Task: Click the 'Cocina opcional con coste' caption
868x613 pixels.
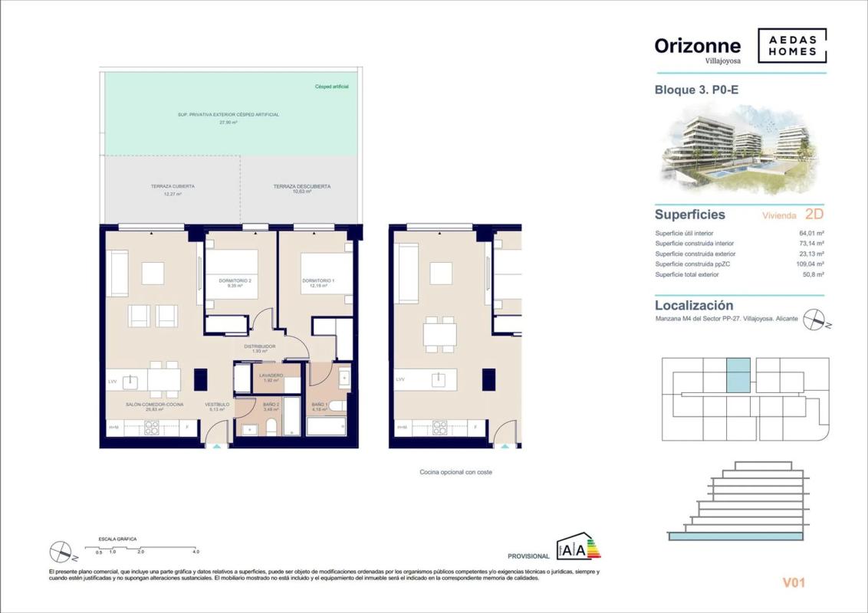Action: click(455, 472)
